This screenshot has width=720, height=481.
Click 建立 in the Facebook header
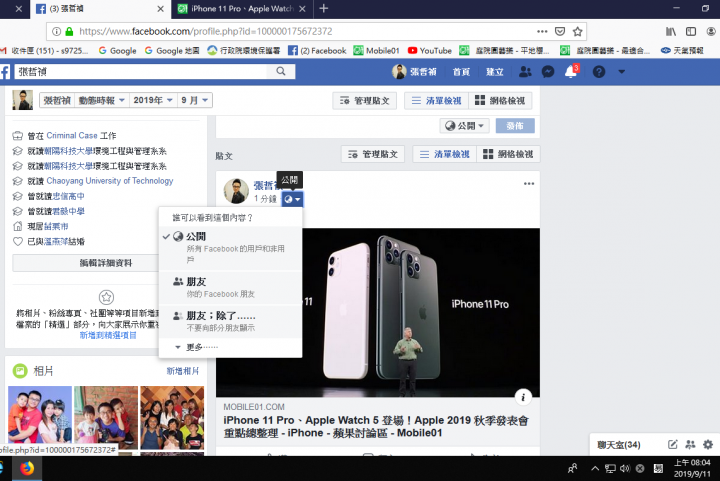[x=495, y=72]
